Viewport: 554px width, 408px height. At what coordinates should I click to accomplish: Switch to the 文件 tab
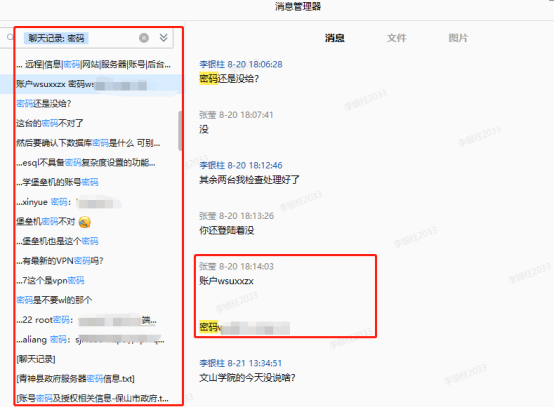tap(396, 38)
